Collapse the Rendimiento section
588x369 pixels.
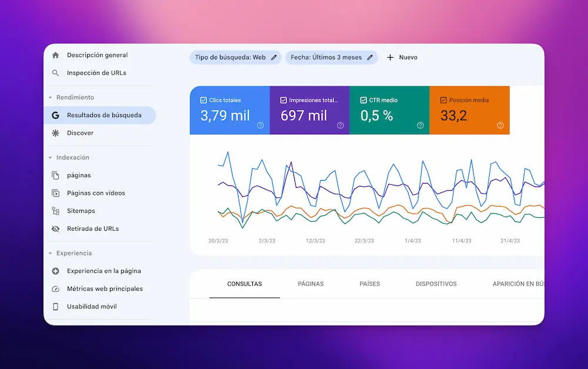[x=51, y=98]
